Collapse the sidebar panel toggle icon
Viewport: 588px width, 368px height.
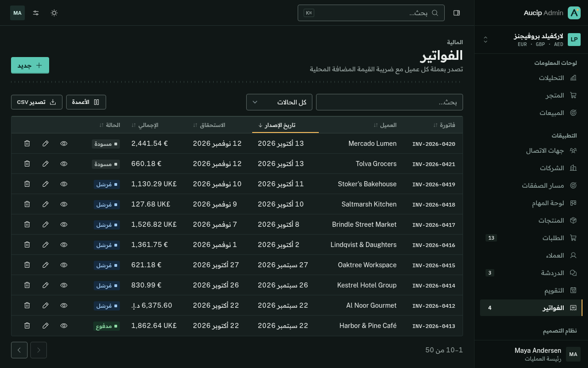pyautogui.click(x=457, y=13)
